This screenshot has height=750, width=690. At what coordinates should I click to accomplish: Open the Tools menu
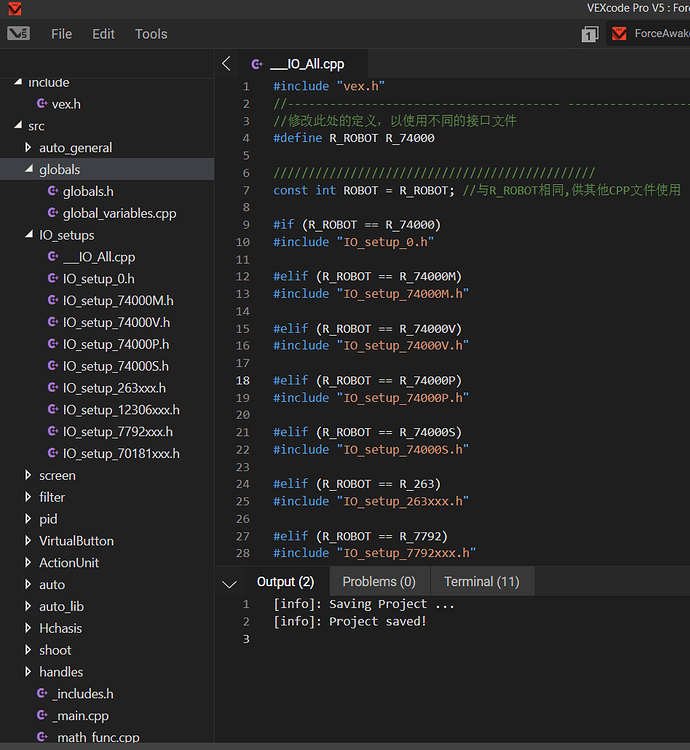click(151, 34)
